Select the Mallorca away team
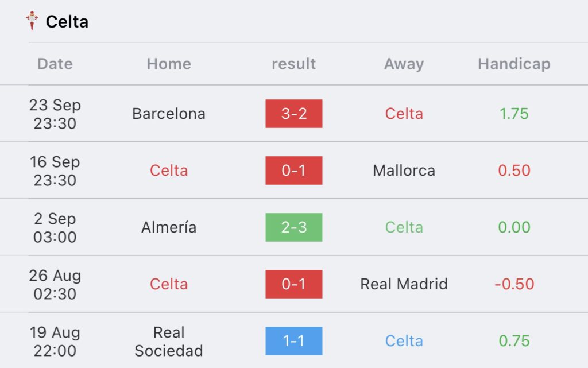The width and height of the screenshot is (588, 368). pyautogui.click(x=404, y=171)
